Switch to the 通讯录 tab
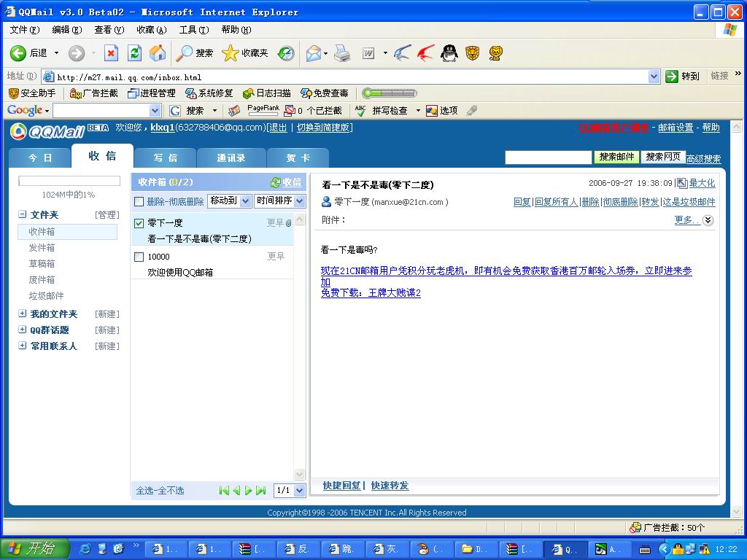 tap(231, 157)
